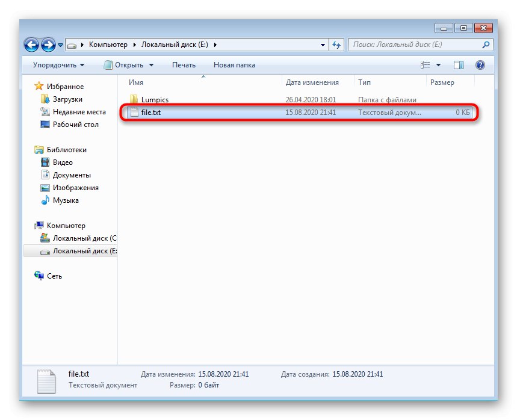The height and width of the screenshot is (420, 517).
Task: Click the drive icon in the address bar
Action: [x=72, y=45]
